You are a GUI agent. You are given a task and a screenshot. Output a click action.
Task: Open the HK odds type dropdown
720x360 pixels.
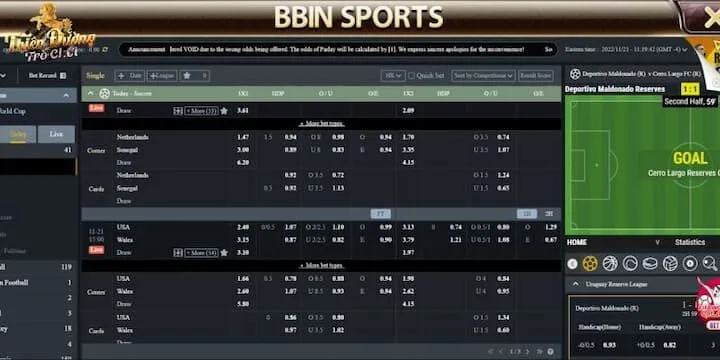pyautogui.click(x=393, y=76)
